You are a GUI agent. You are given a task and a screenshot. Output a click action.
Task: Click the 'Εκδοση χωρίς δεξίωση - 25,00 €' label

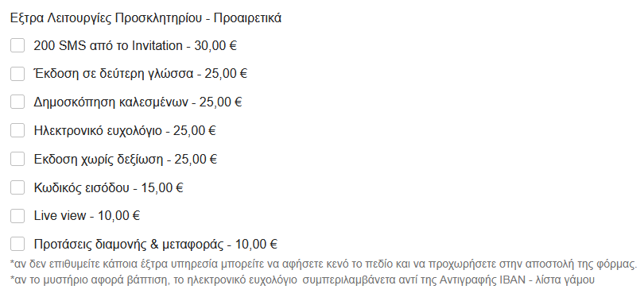click(126, 159)
